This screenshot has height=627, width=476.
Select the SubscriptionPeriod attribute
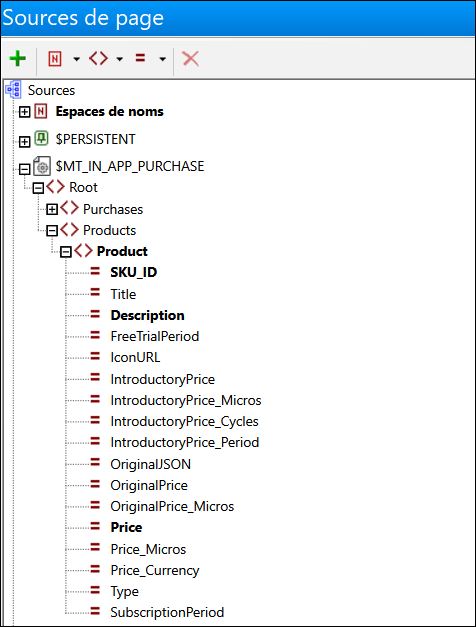(167, 612)
